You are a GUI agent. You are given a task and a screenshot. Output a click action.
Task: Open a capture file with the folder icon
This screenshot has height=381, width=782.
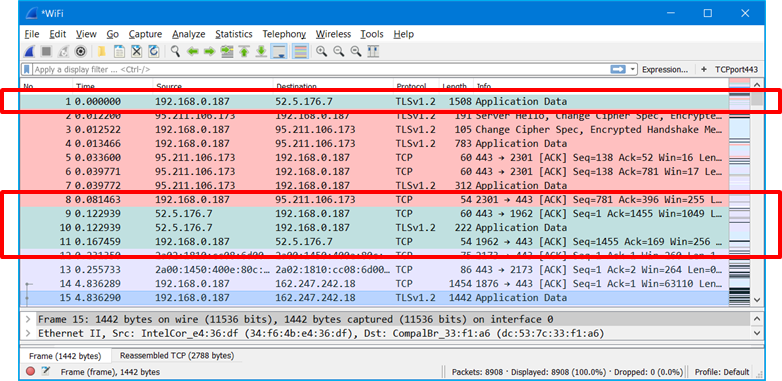click(x=102, y=51)
